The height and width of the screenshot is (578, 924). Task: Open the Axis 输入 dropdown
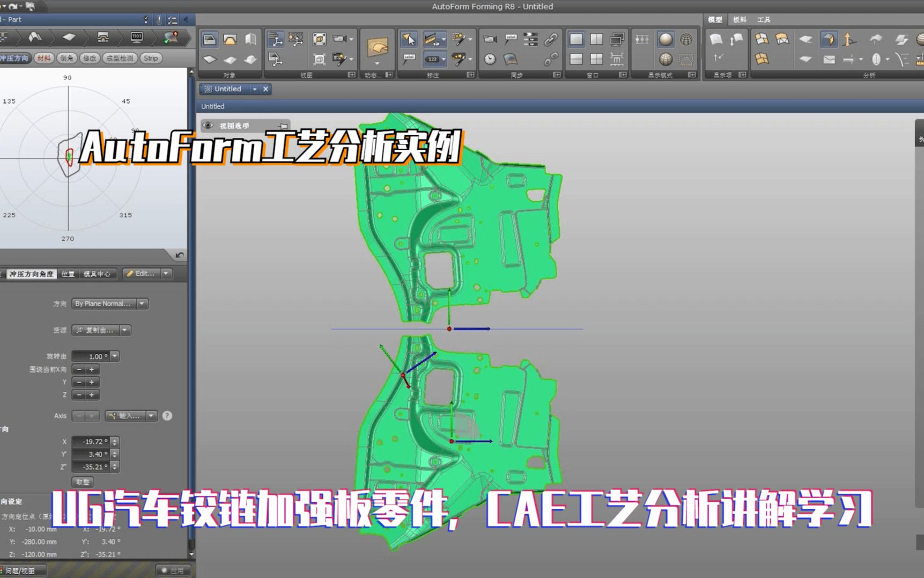coord(131,415)
